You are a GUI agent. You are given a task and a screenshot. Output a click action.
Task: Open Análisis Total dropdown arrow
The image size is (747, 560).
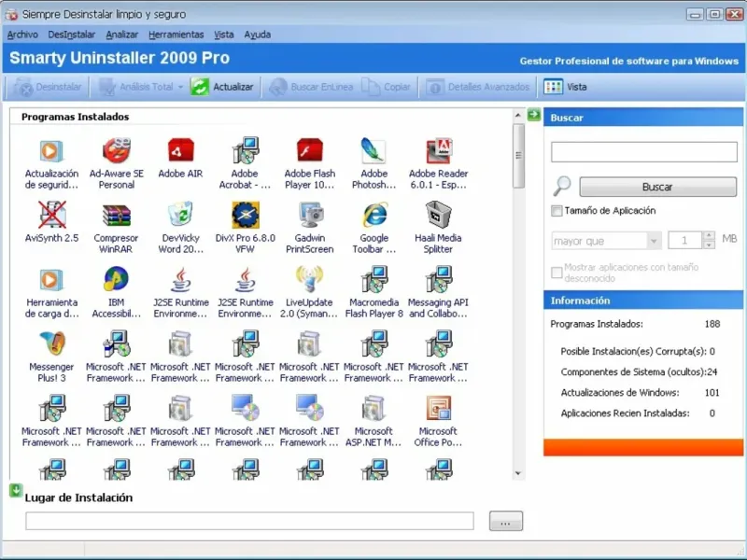[x=180, y=87]
